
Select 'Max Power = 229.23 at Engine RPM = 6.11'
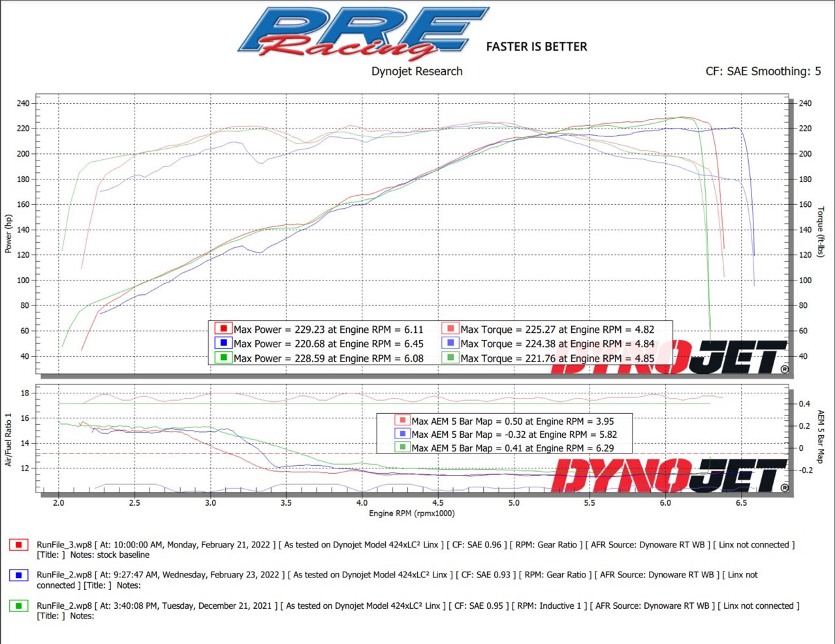(328, 330)
